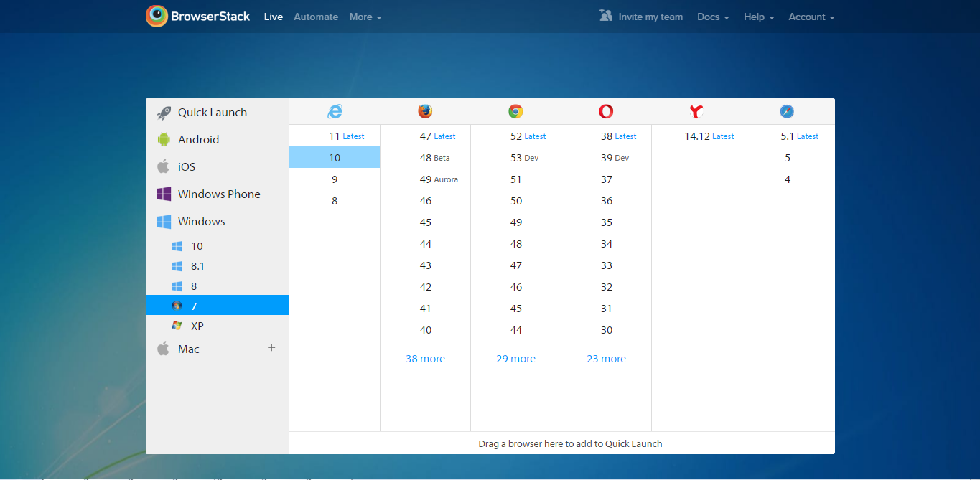Click the Windows Phone logo icon
Image resolution: width=980 pixels, height=480 pixels.
(x=164, y=194)
